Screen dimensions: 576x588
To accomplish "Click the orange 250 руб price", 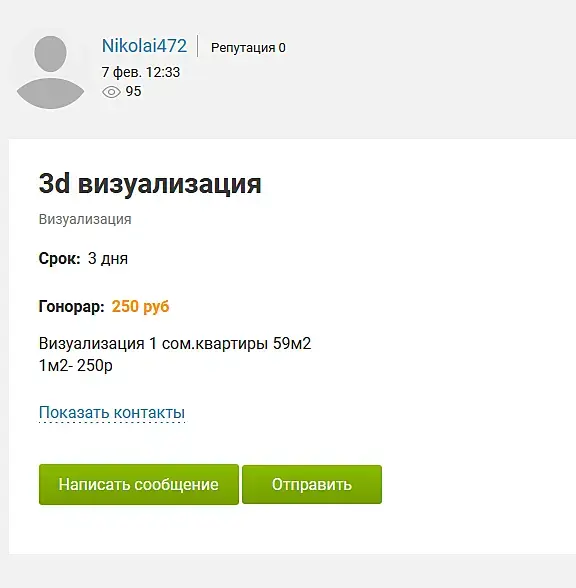I will (141, 307).
